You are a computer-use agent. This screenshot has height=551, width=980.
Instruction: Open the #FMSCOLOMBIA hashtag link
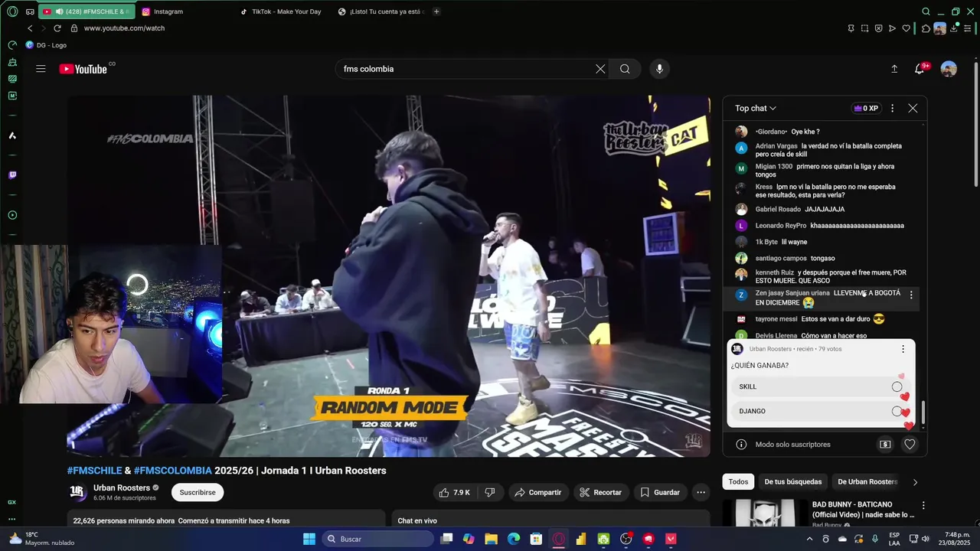point(173,471)
